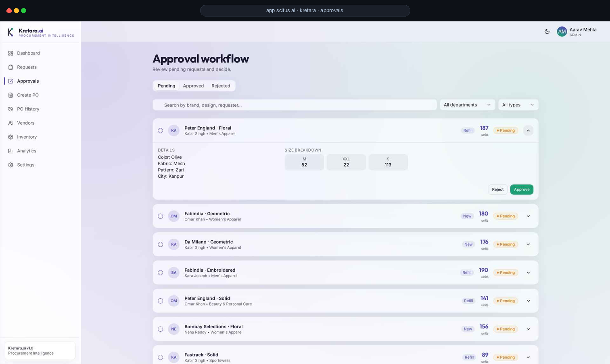
Task: Click OM avatar on Peter England Solid row
Action: [174, 301]
